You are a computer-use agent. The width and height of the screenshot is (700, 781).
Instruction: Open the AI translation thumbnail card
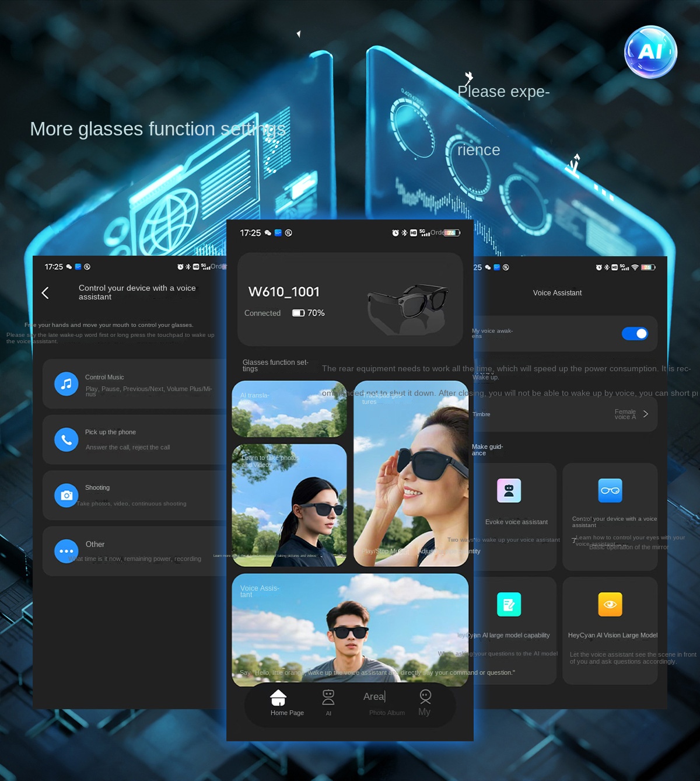point(289,409)
